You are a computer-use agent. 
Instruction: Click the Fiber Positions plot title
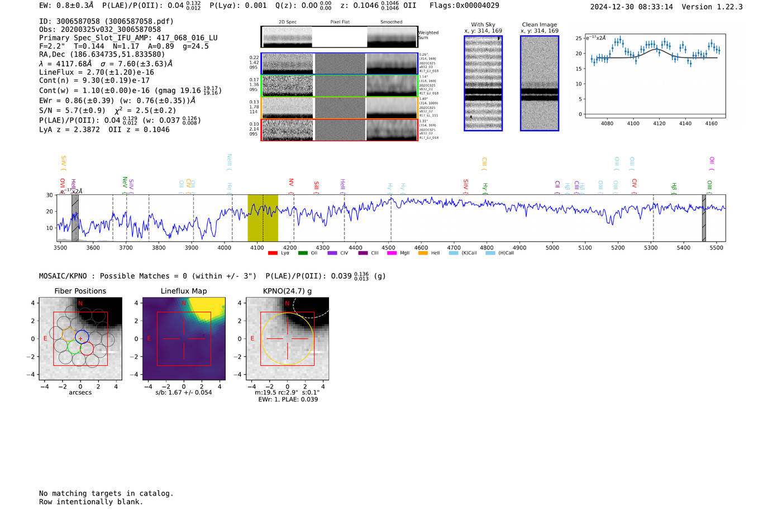(x=80, y=291)
